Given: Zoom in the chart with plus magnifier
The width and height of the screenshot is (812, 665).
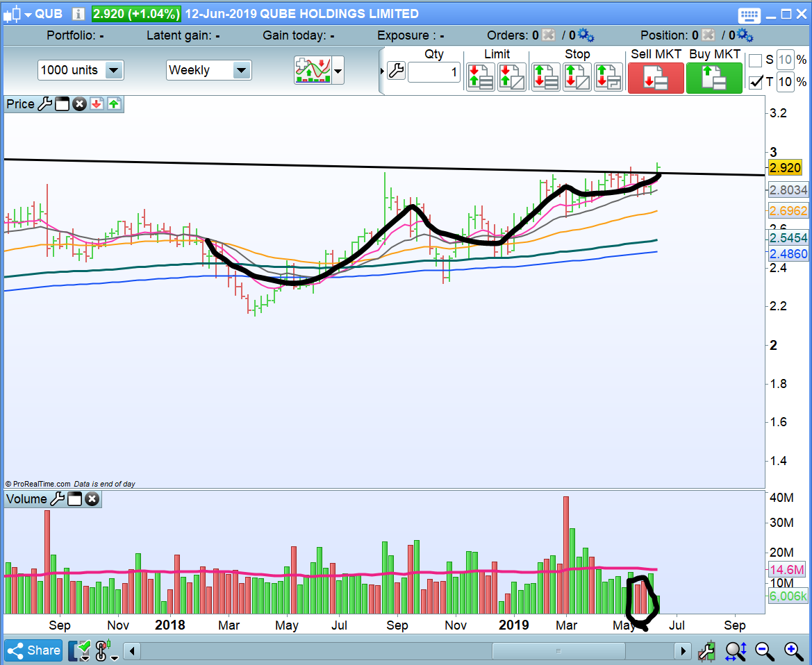Looking at the screenshot, I should click(x=793, y=650).
